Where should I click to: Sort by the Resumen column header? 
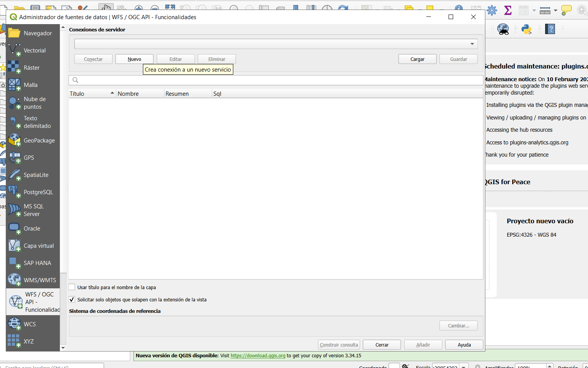click(x=188, y=93)
